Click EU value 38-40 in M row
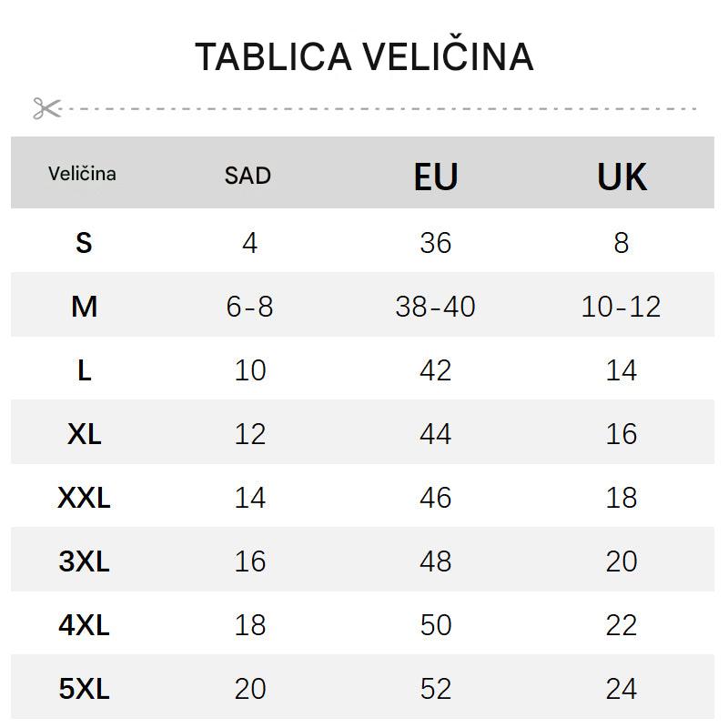 tap(435, 307)
